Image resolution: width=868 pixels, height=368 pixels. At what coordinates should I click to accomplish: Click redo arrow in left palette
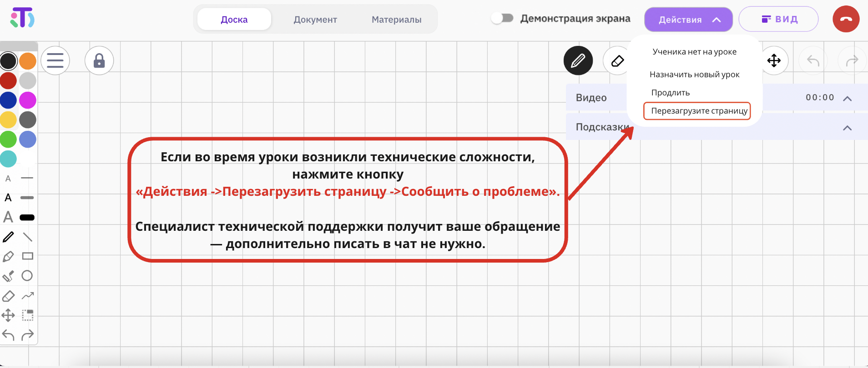(28, 335)
